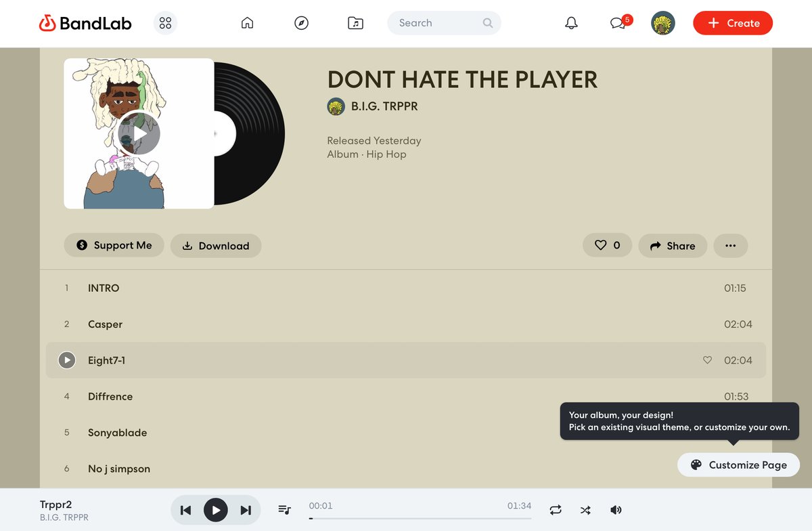Open the notifications bell

point(572,23)
